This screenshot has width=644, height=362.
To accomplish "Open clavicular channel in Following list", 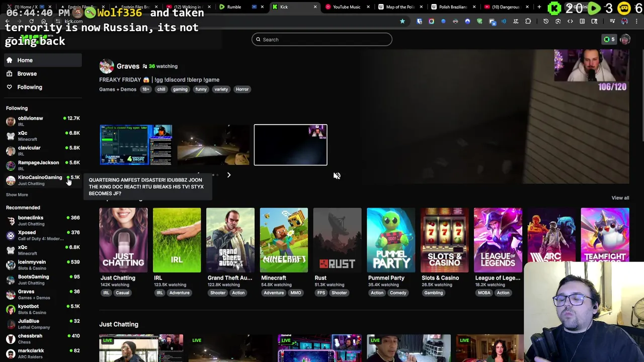I will point(43,151).
